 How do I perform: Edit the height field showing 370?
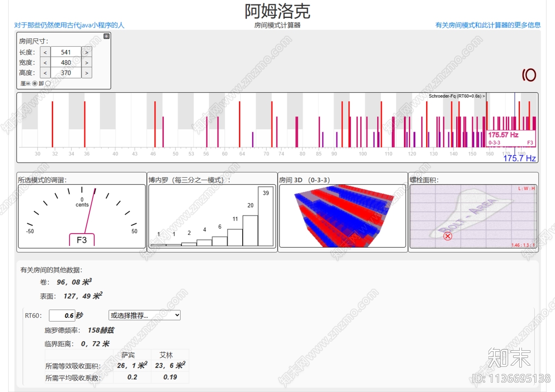point(66,73)
